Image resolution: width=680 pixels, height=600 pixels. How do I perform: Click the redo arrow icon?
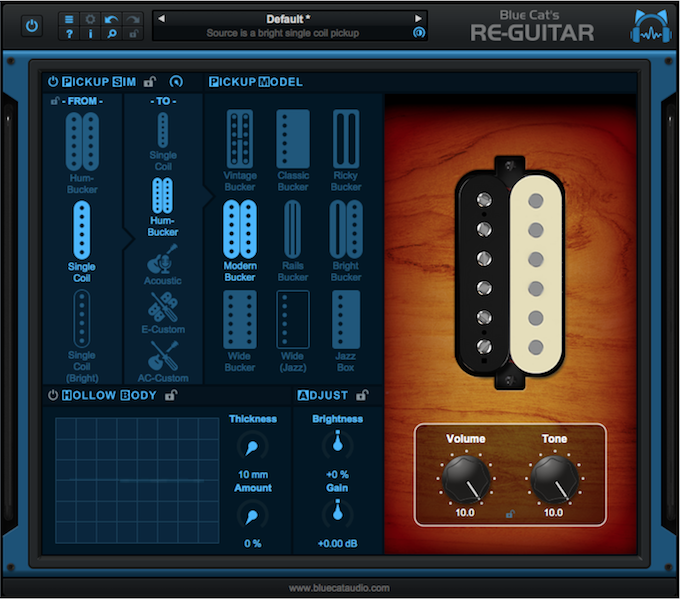pyautogui.click(x=133, y=19)
